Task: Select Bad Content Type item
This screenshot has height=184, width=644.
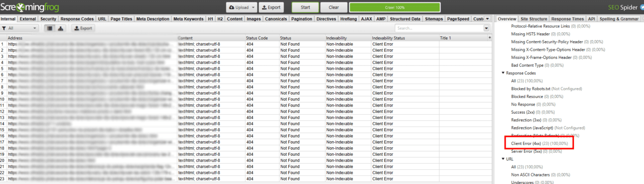Action: pyautogui.click(x=537, y=65)
